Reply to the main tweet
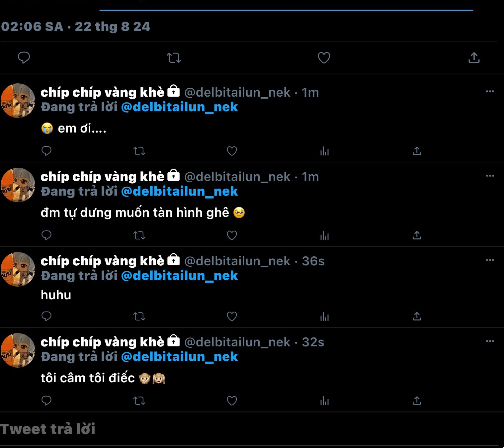Image resolution: width=504 pixels, height=448 pixels. point(24,58)
